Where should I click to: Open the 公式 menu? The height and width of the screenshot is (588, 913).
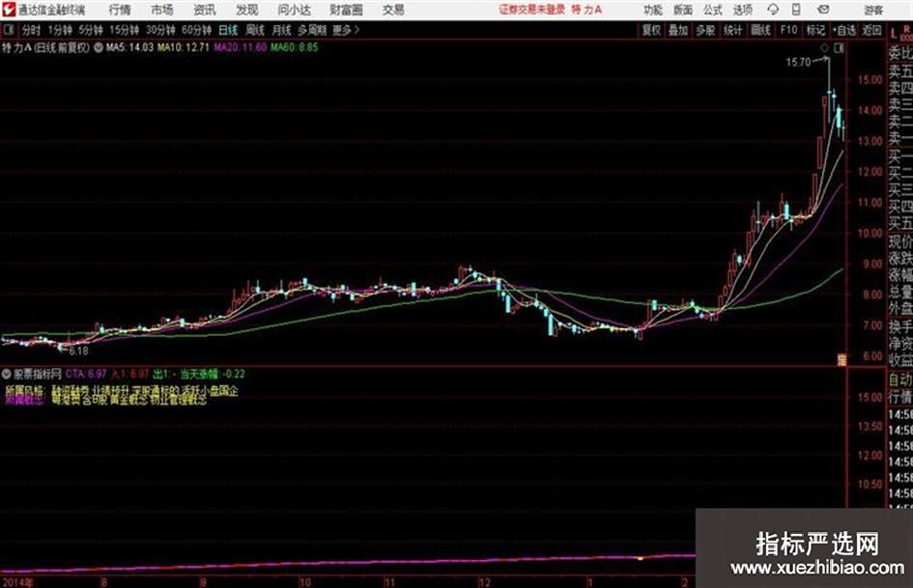[713, 10]
